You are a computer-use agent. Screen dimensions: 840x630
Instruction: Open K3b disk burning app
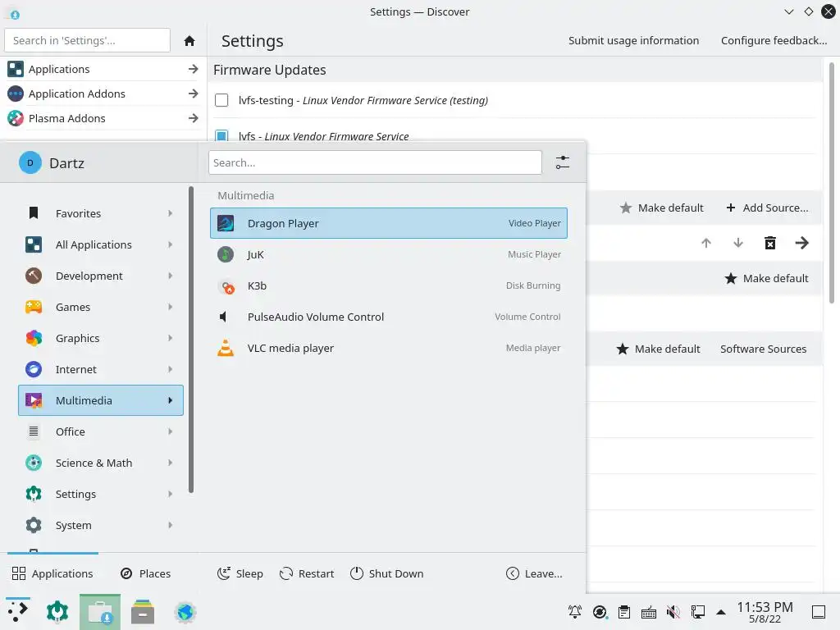388,285
